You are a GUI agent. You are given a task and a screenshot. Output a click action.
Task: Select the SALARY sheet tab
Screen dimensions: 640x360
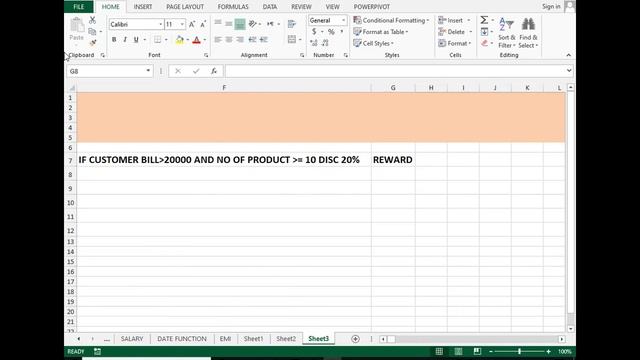[132, 339]
